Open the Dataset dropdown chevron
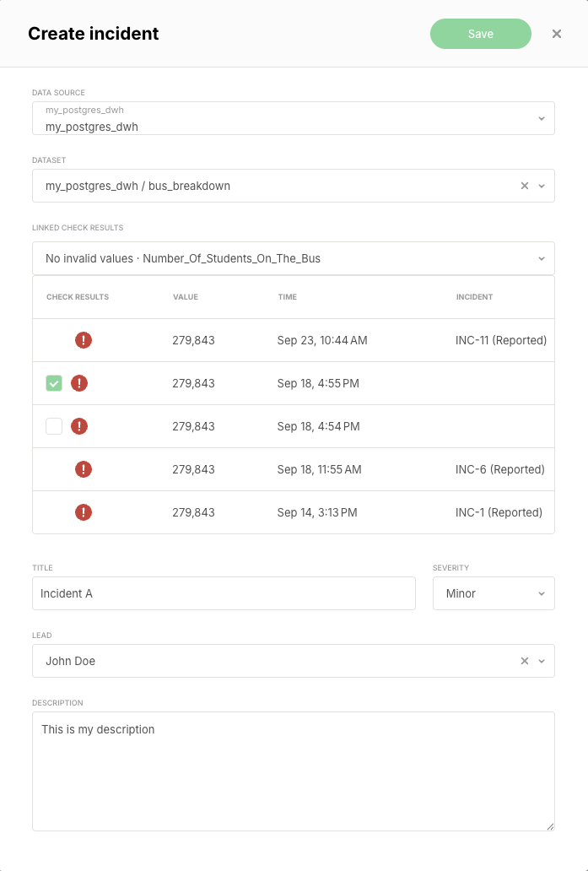Viewport: 588px width, 871px height. [x=542, y=186]
